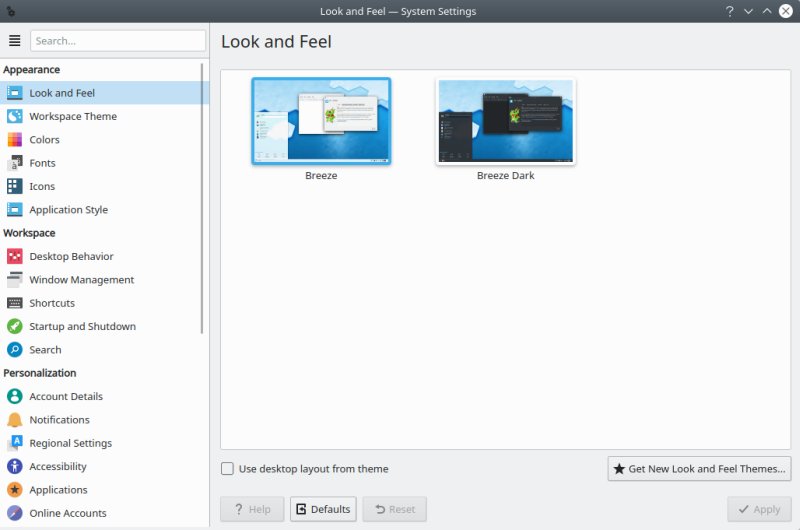Go to Window Management label
The width and height of the screenshot is (800, 530).
pos(82,280)
